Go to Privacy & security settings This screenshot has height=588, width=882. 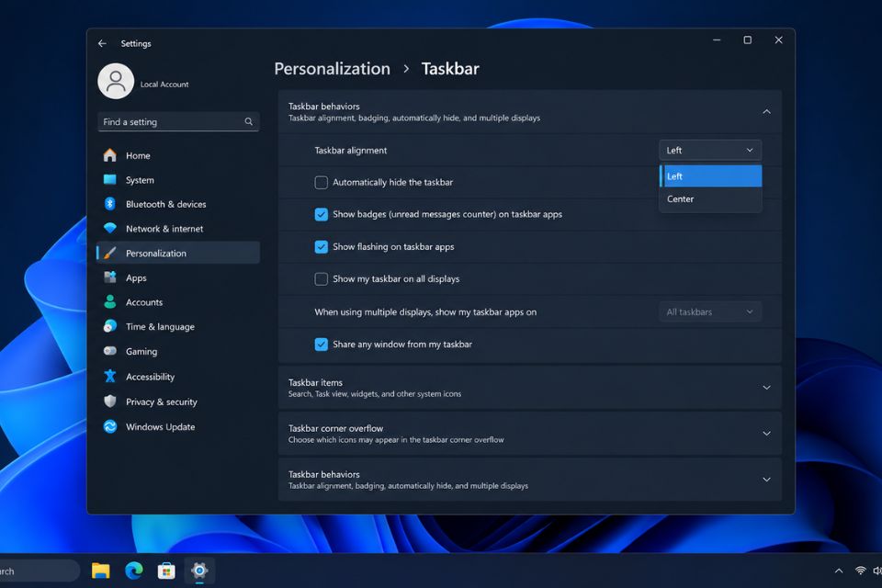tap(178, 401)
